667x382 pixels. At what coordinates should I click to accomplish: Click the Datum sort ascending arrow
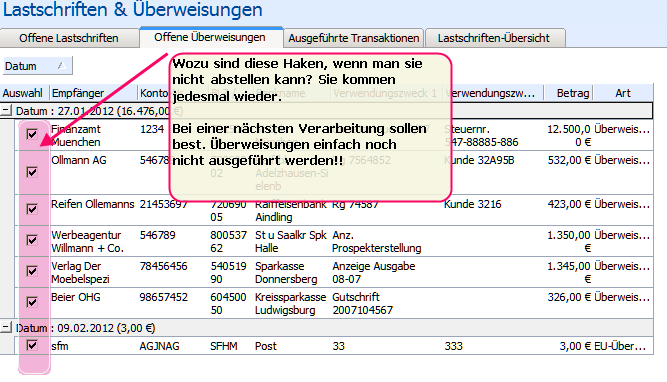(61, 66)
